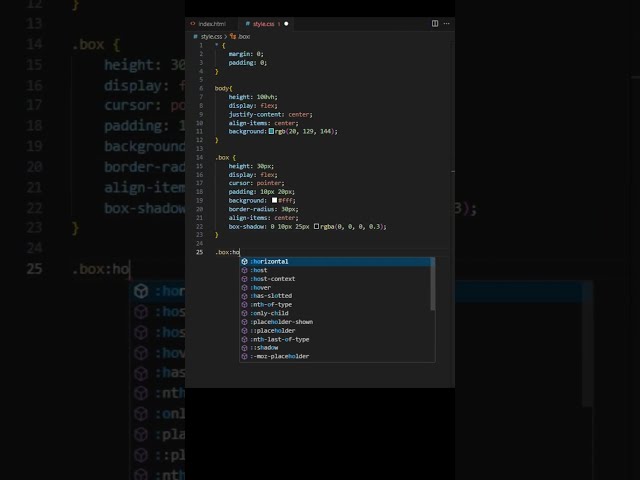
Task: Click line number 25 in the gutter
Action: click(200, 252)
